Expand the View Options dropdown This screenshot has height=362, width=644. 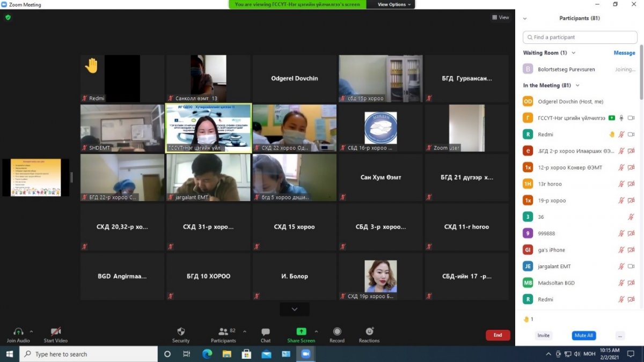[394, 4]
